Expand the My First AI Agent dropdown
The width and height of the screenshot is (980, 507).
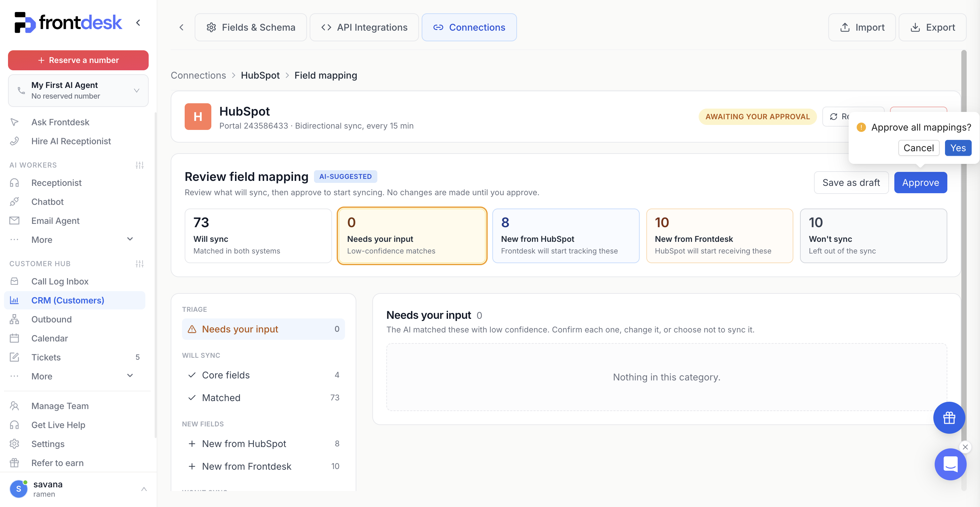tap(137, 91)
